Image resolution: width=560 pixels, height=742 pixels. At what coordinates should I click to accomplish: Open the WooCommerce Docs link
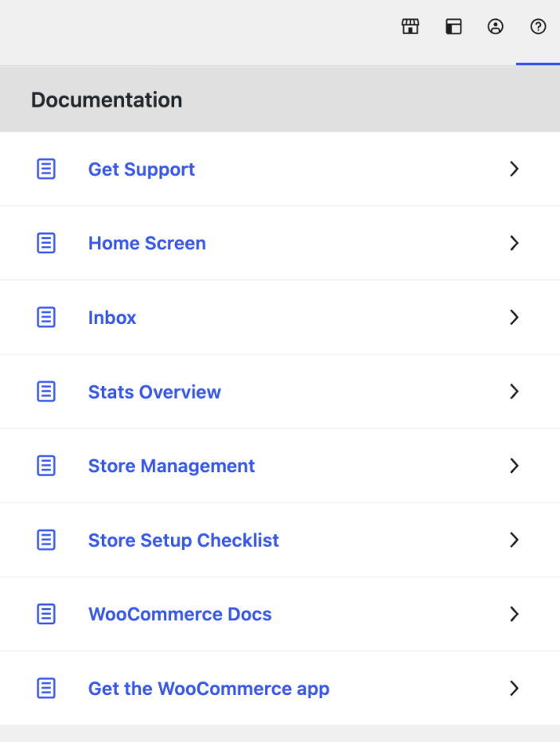[181, 615]
